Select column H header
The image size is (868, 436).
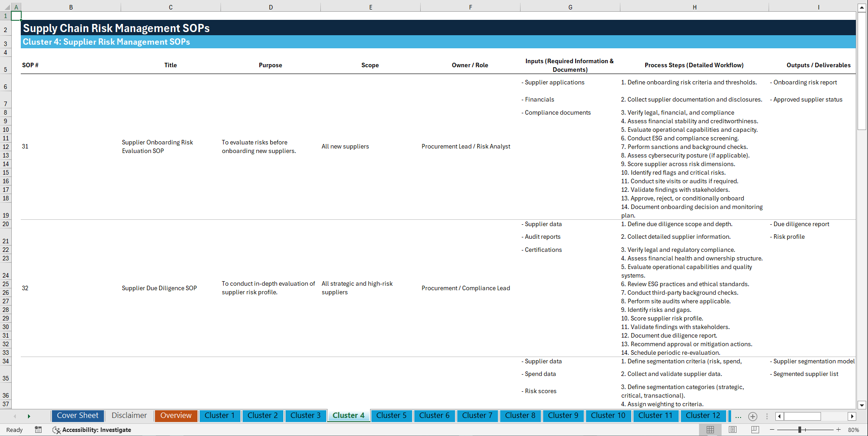point(694,7)
